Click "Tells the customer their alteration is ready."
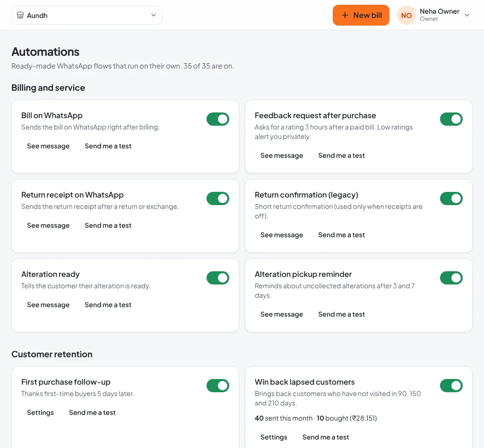484x448 pixels. [86, 286]
